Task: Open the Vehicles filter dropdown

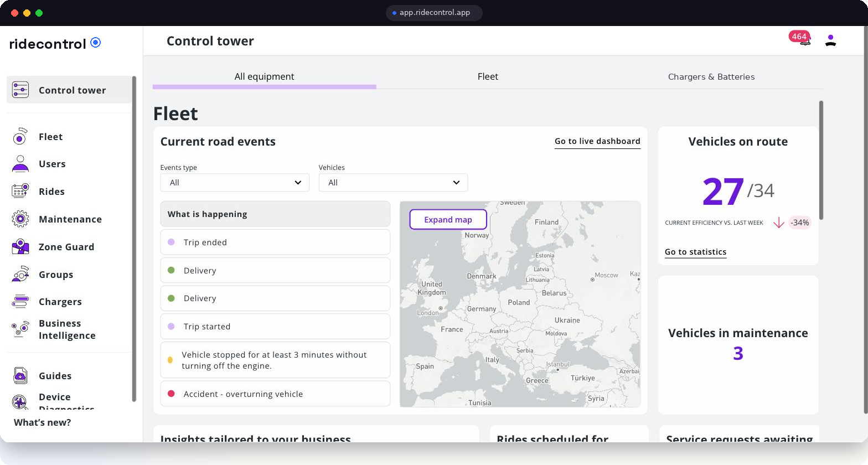Action: [x=393, y=183]
